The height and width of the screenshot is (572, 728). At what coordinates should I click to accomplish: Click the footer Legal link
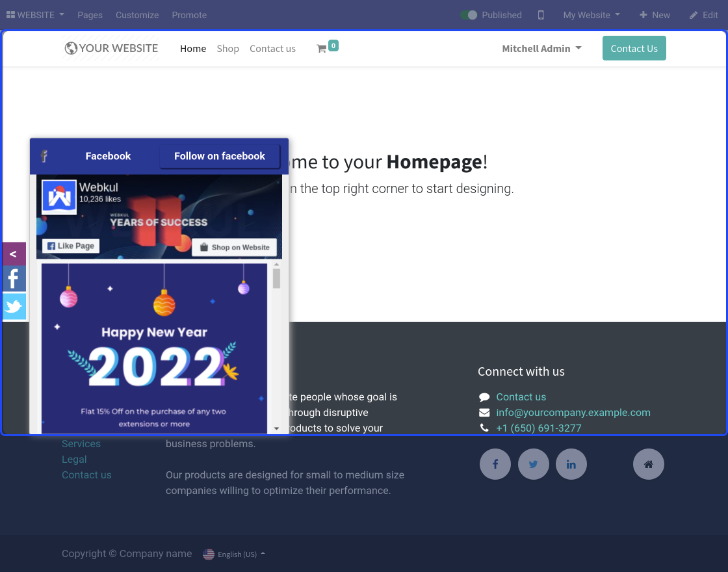(74, 459)
